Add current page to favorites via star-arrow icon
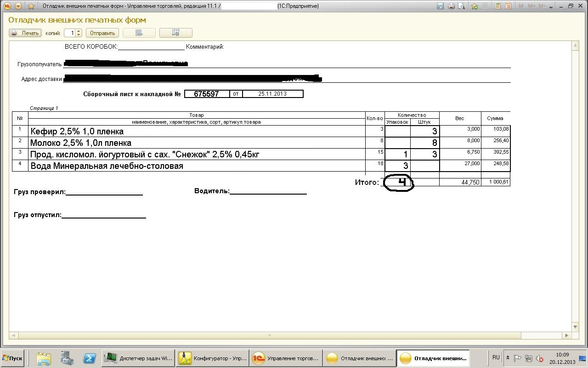588x368 pixels. (475, 6)
